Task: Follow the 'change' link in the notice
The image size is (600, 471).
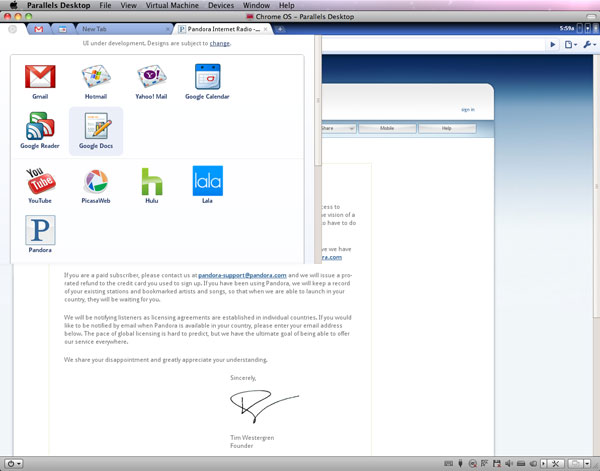Action: (220, 43)
